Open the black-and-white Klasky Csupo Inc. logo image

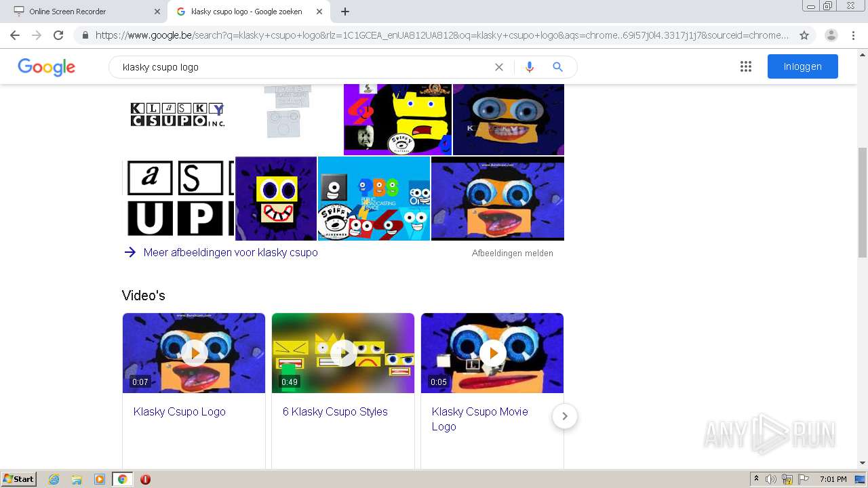tap(178, 115)
